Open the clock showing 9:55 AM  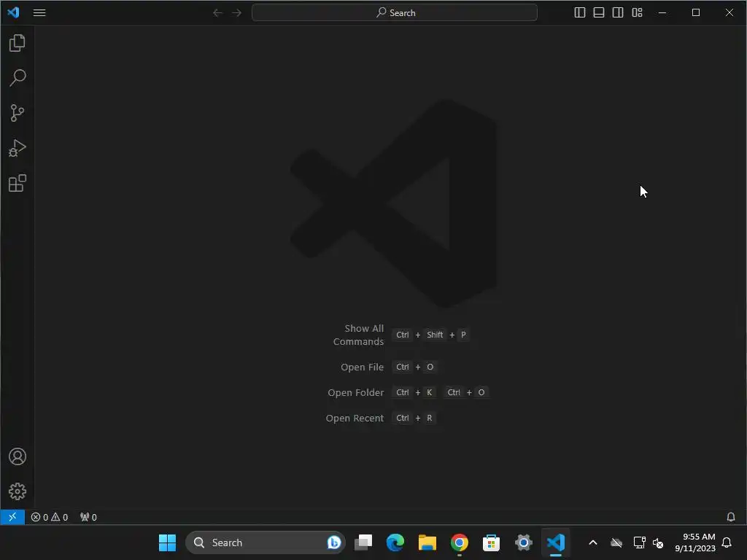coord(695,542)
